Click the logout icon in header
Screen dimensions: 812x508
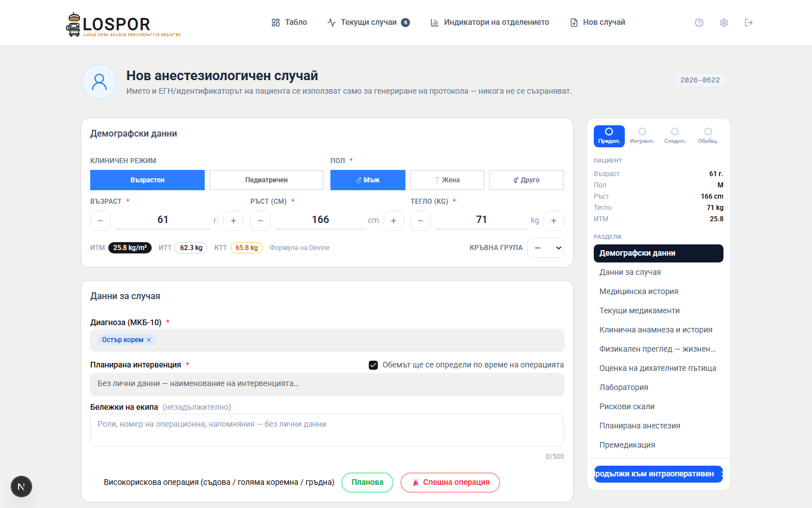(x=749, y=23)
